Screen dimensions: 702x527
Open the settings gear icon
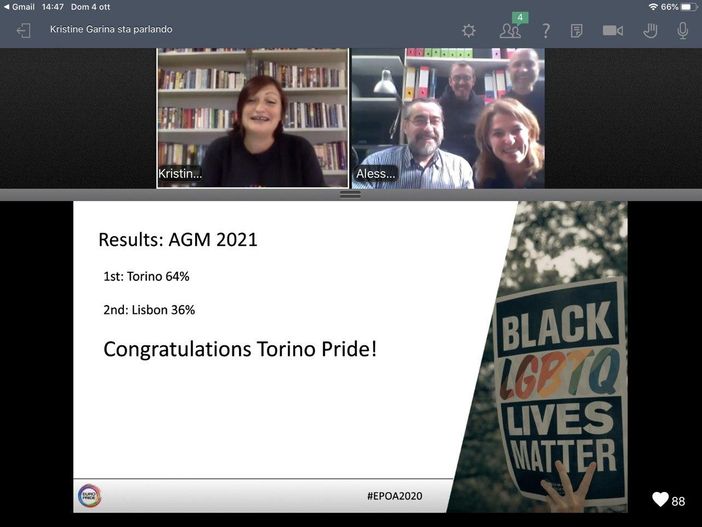468,31
